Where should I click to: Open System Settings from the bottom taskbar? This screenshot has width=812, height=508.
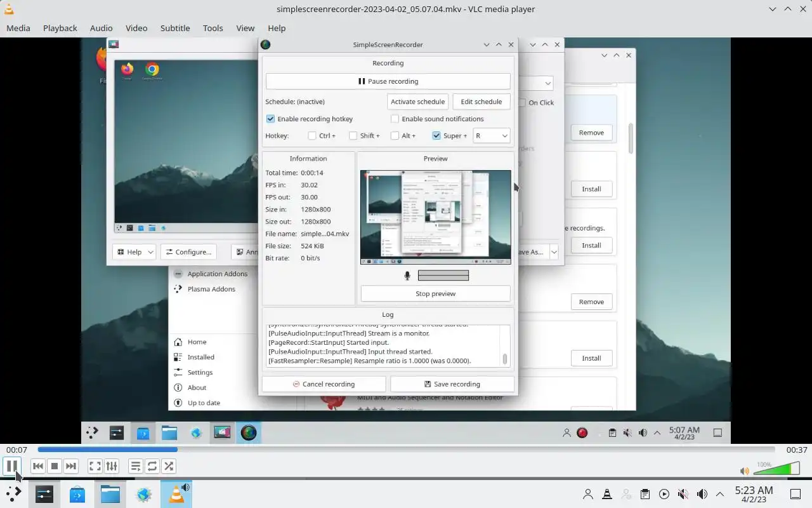point(44,493)
